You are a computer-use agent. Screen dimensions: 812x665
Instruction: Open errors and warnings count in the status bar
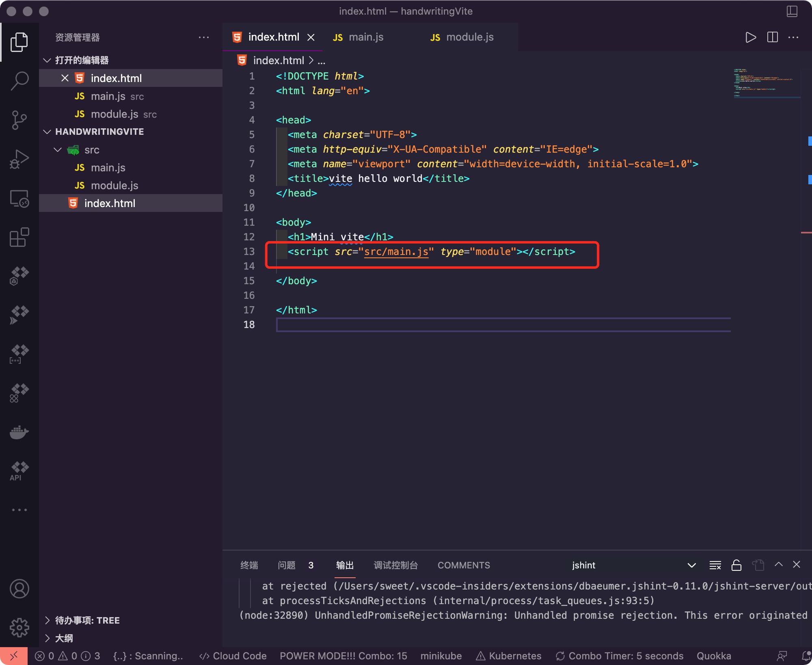click(x=67, y=656)
